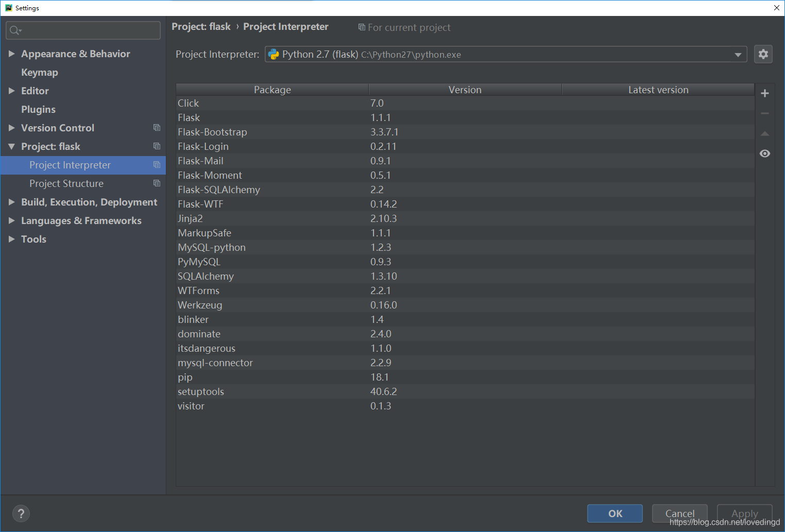Click the Python logo in interpreter field
The width and height of the screenshot is (785, 532).
click(274, 54)
